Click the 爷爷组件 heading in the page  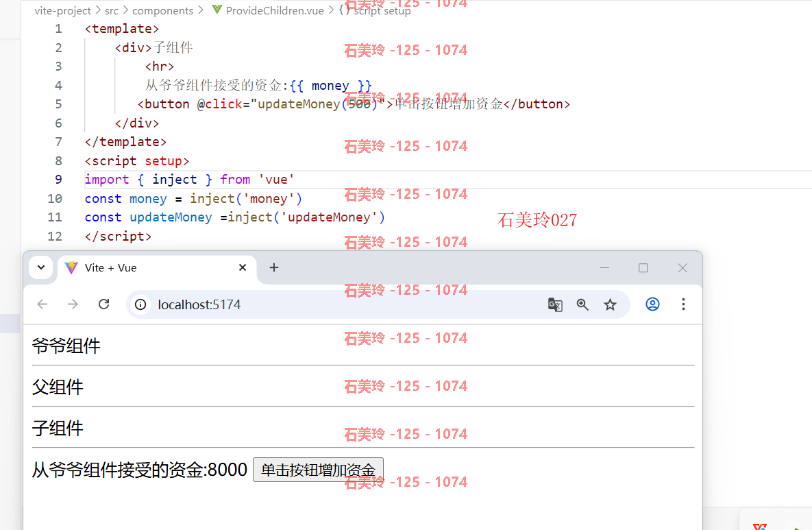[x=66, y=346]
